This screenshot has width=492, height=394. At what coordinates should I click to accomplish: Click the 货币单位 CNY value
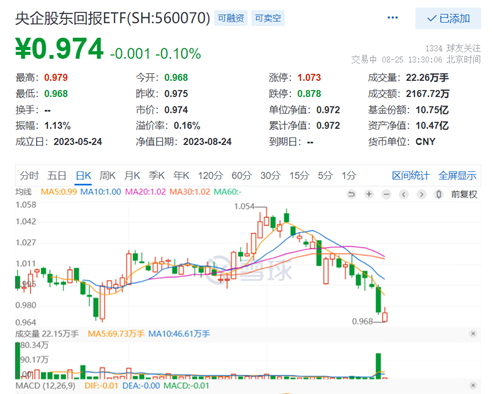click(425, 142)
